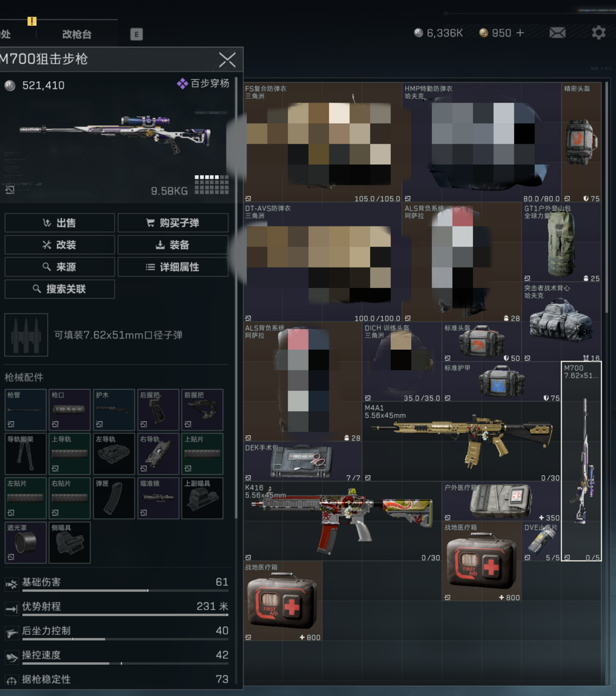The image size is (616, 696).
Task: Click the 7.62x51mm ammo type icon
Action: [x=26, y=335]
